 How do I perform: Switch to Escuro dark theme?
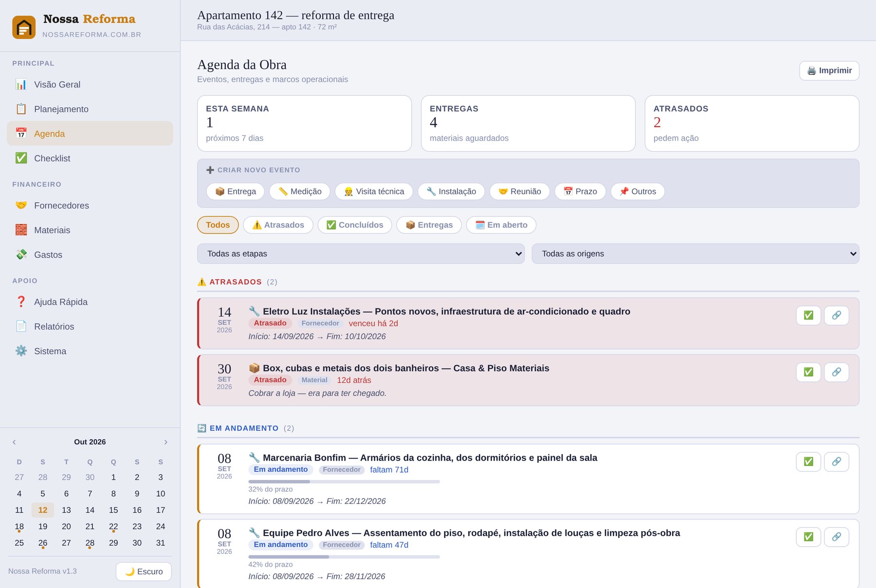(x=144, y=571)
